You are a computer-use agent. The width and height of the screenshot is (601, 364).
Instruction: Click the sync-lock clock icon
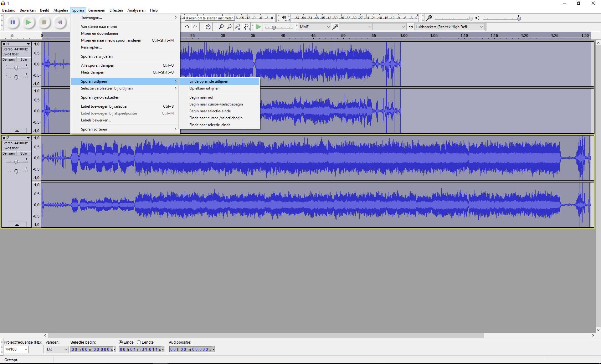pyautogui.click(x=208, y=27)
